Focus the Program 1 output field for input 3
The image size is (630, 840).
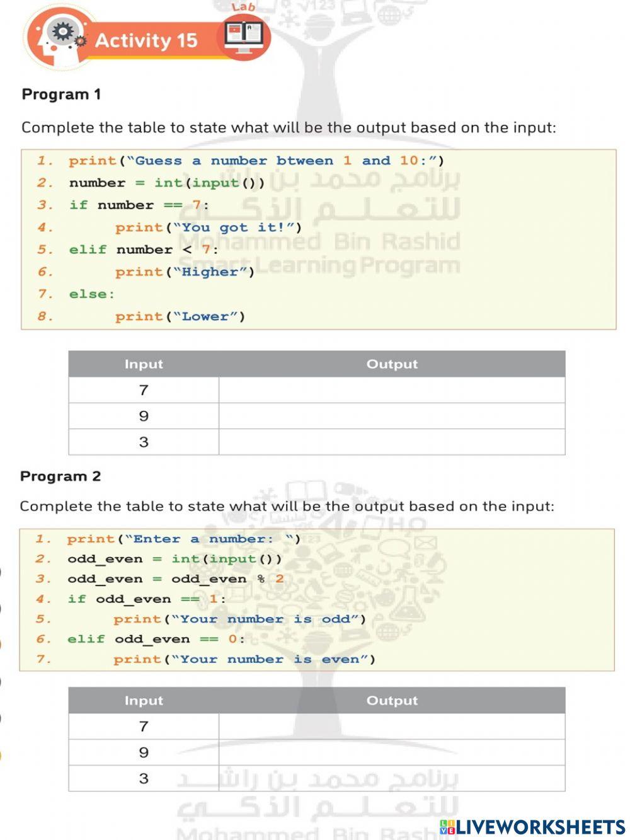click(x=391, y=442)
